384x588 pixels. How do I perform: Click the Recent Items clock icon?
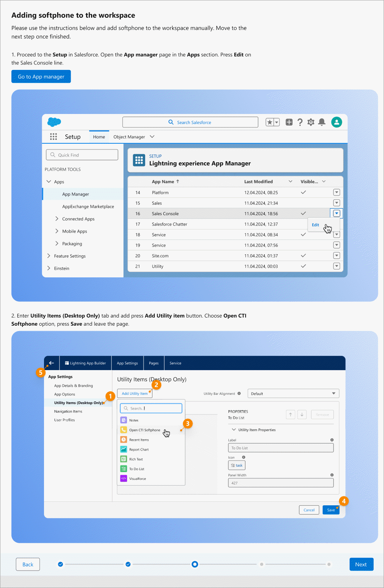pyautogui.click(x=123, y=439)
